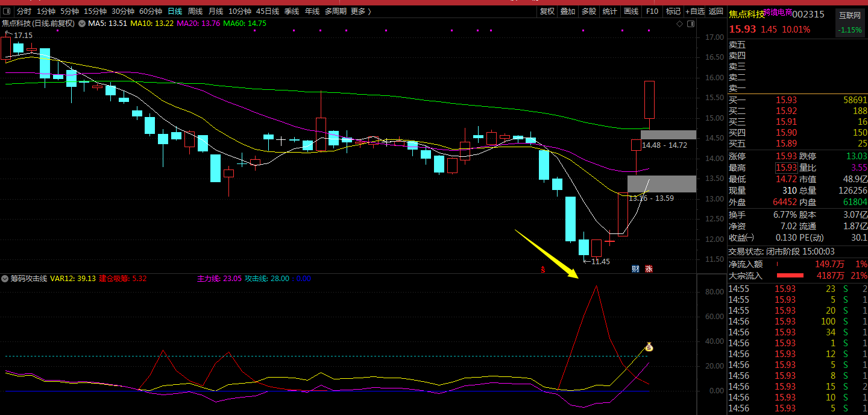The height and width of the screenshot is (415, 868).
Task: Select the 15分钟 period tab
Action: click(x=95, y=11)
